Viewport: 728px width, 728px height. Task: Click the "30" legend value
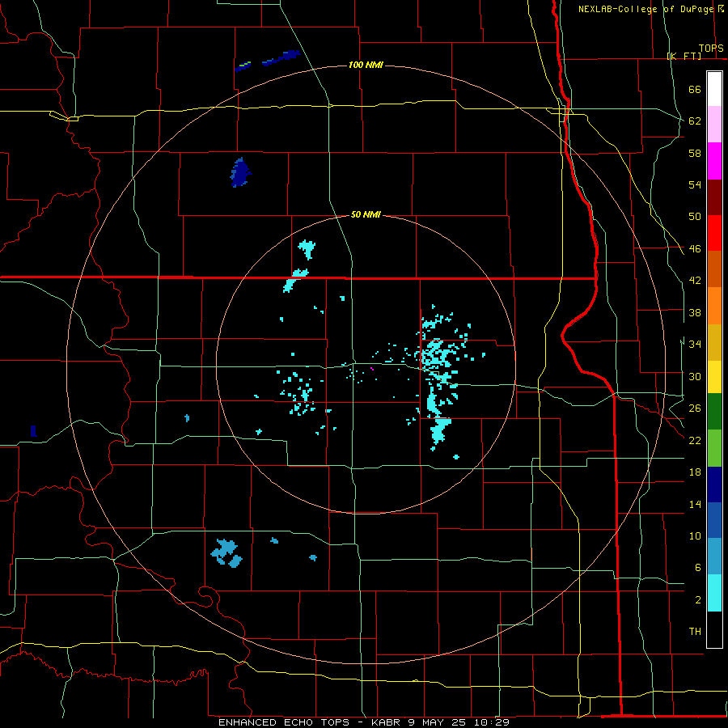pyautogui.click(x=695, y=376)
